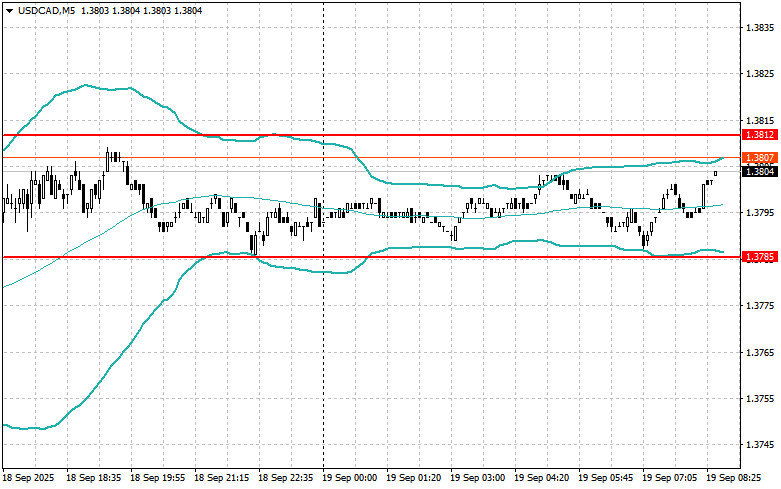781x489 pixels.
Task: Click the 19 Sep 00:00 time label
Action: (349, 478)
